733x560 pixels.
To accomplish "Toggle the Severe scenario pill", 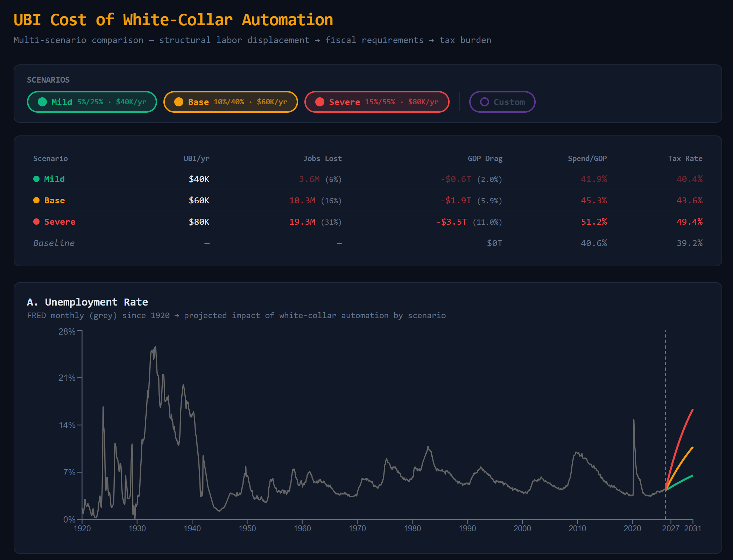I will point(376,102).
